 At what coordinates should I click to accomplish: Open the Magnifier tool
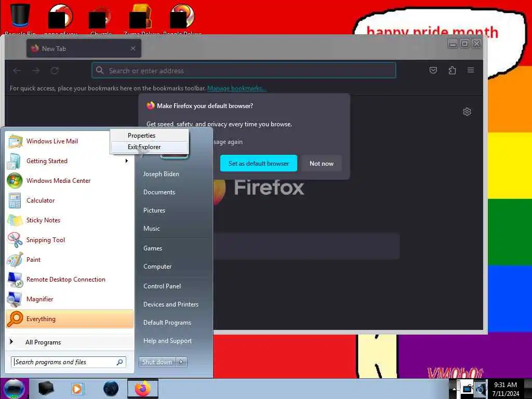[x=70, y=299]
